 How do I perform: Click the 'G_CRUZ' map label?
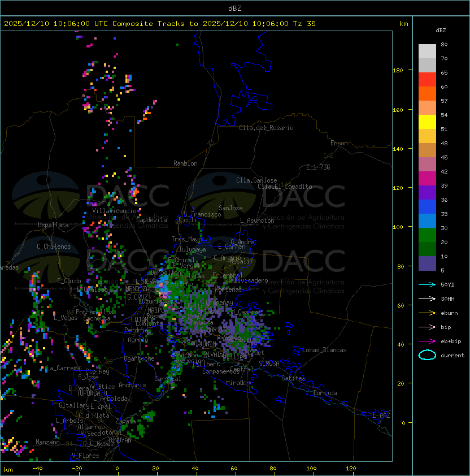click(x=137, y=297)
